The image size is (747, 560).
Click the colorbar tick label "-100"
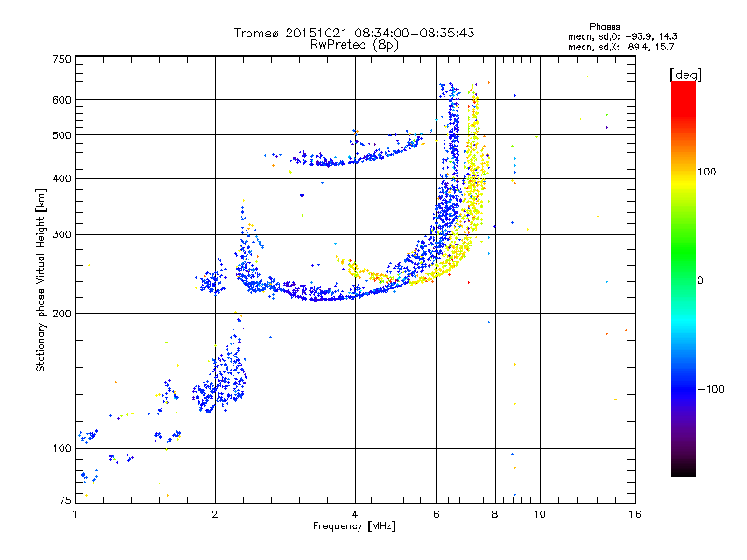tap(712, 389)
